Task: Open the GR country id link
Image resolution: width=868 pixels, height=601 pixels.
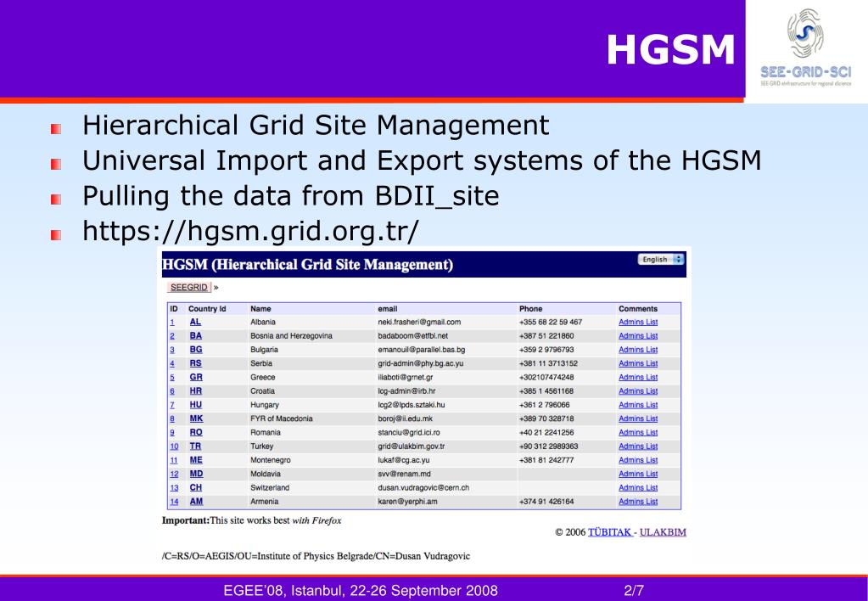Action: point(196,377)
